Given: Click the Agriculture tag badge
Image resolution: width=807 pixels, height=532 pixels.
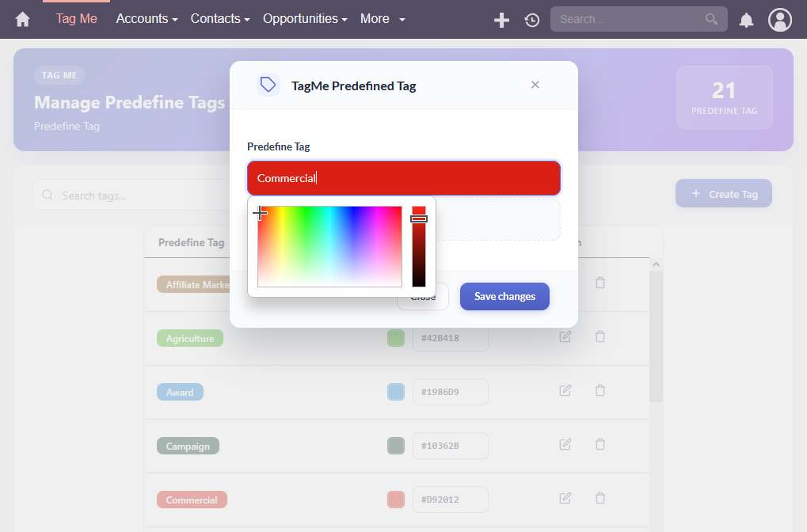Looking at the screenshot, I should pos(190,338).
